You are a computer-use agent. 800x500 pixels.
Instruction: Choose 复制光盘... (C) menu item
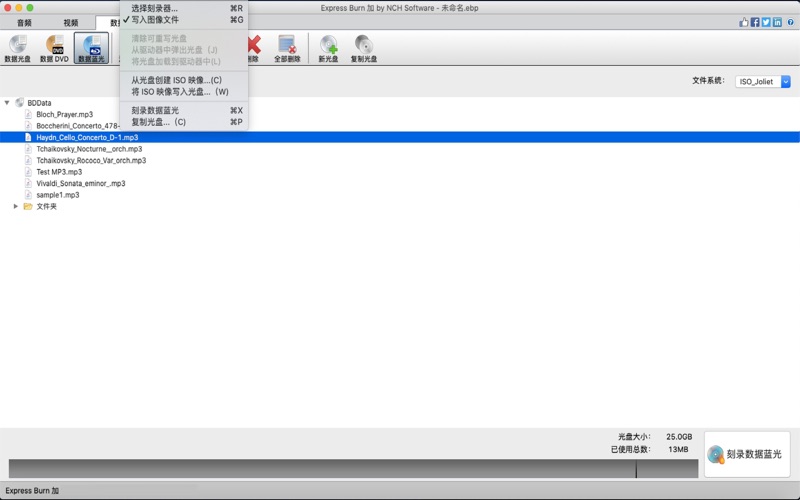184,122
